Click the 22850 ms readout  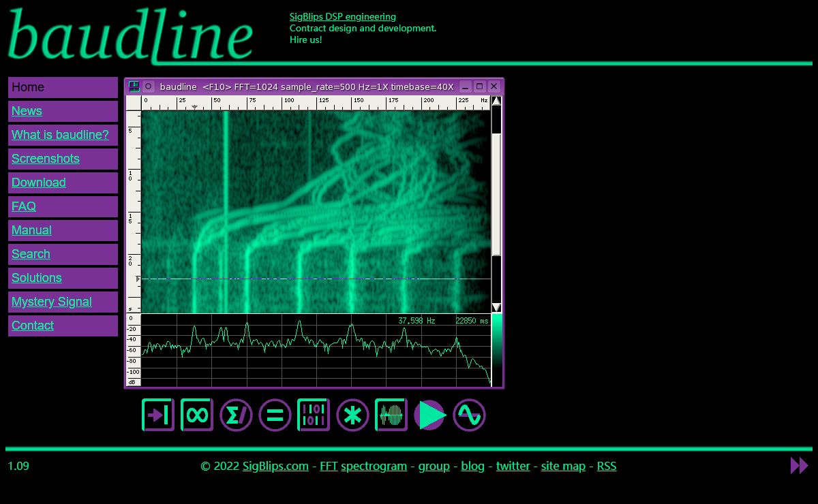click(472, 321)
